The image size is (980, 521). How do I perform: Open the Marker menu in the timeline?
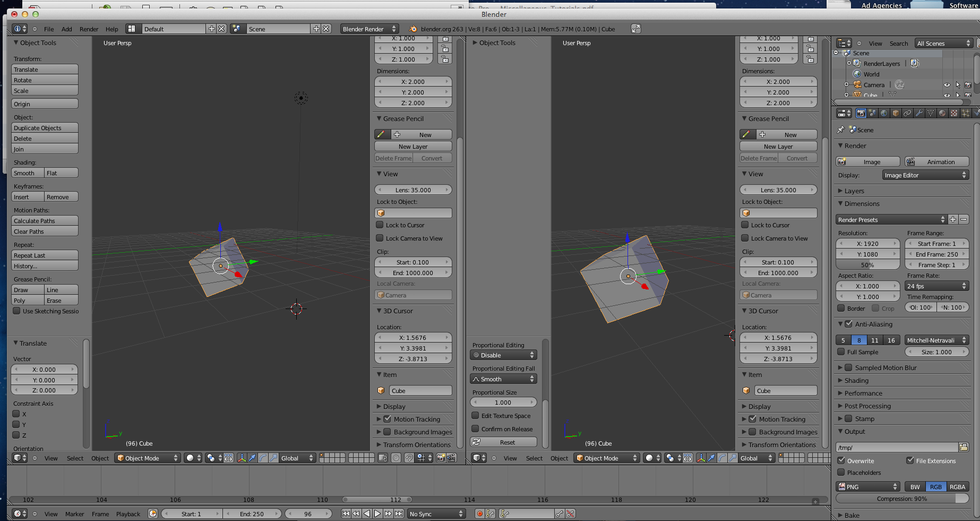click(x=75, y=514)
